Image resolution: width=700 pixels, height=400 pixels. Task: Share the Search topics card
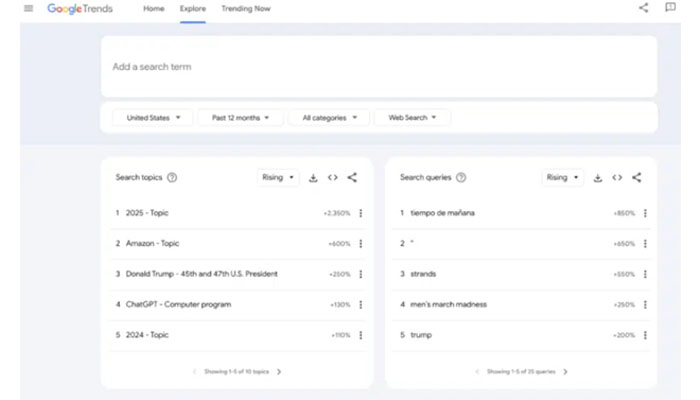click(352, 178)
